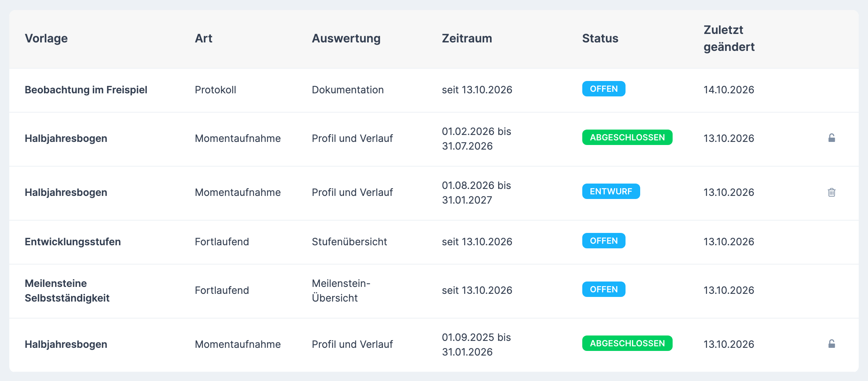
Task: Click the ENTWURF status badge
Action: click(611, 191)
